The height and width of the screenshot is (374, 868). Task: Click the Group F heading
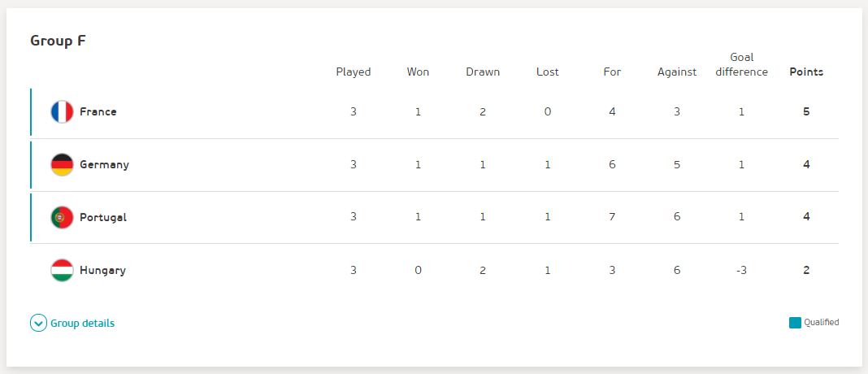pos(58,41)
